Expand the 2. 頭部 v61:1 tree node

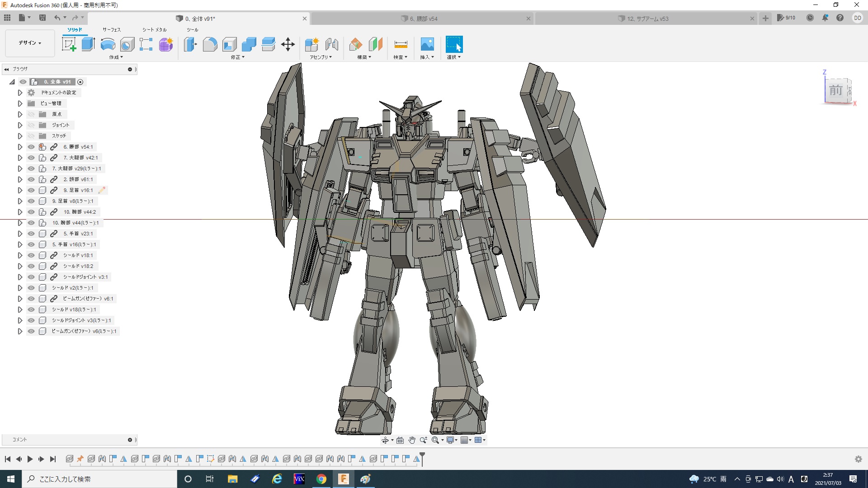pyautogui.click(x=20, y=179)
